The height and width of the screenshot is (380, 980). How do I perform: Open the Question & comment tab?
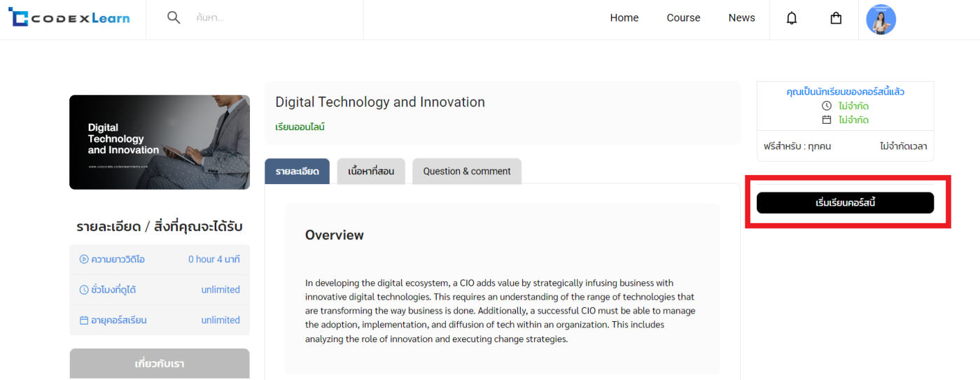(467, 171)
